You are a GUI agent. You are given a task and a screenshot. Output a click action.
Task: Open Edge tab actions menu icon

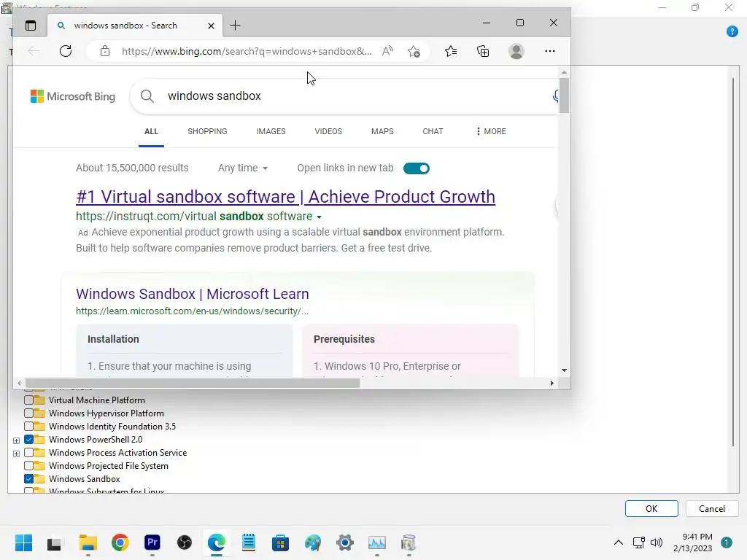tap(31, 26)
